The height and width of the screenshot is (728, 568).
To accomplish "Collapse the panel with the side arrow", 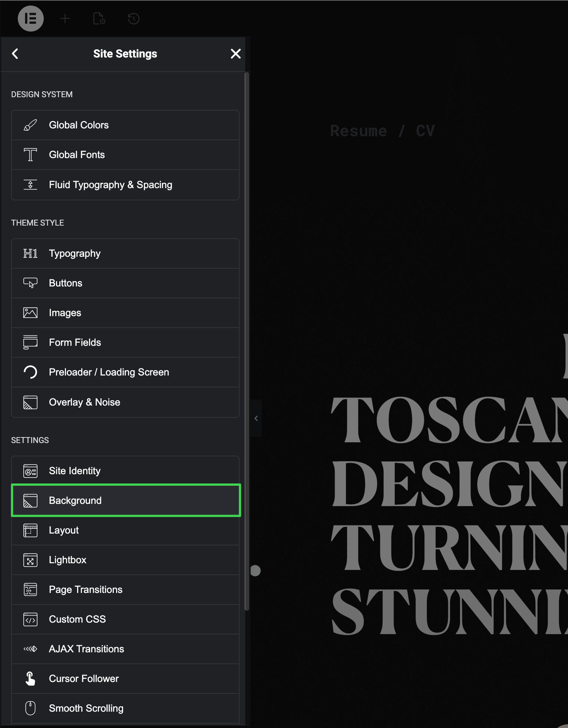I will [256, 418].
